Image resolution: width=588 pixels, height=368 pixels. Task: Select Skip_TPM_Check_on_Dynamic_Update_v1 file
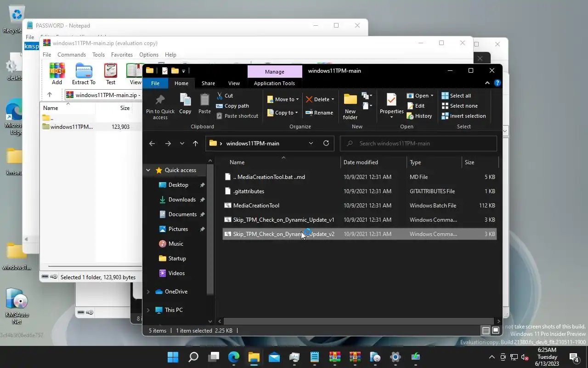point(360,220)
